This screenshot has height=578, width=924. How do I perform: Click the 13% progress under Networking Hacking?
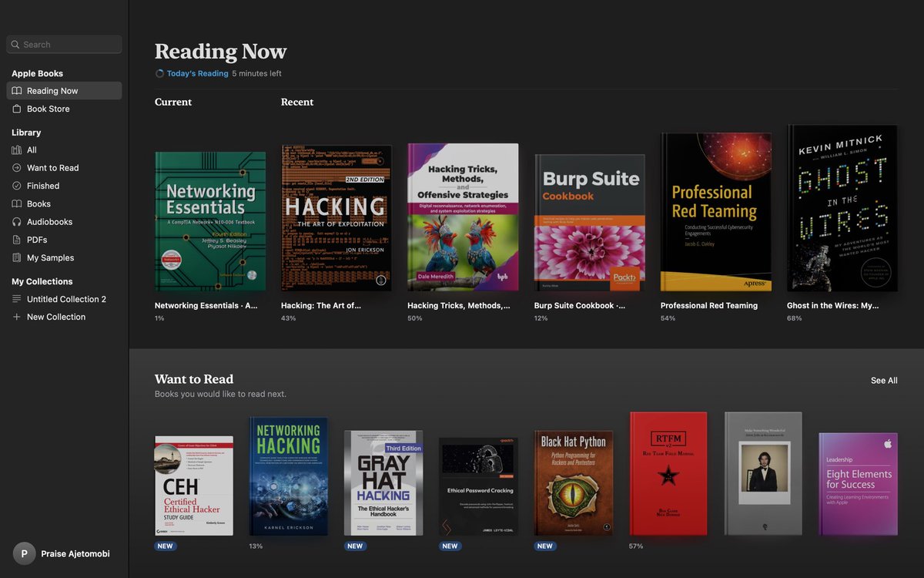point(256,546)
